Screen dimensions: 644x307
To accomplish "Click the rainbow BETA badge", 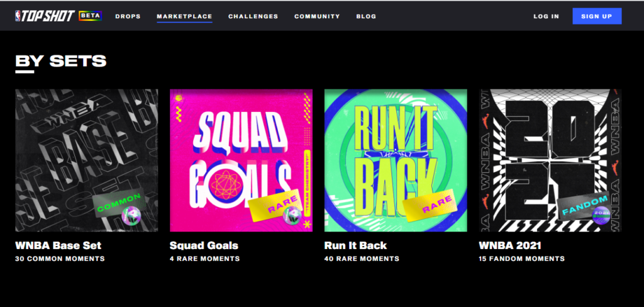I will [x=91, y=16].
